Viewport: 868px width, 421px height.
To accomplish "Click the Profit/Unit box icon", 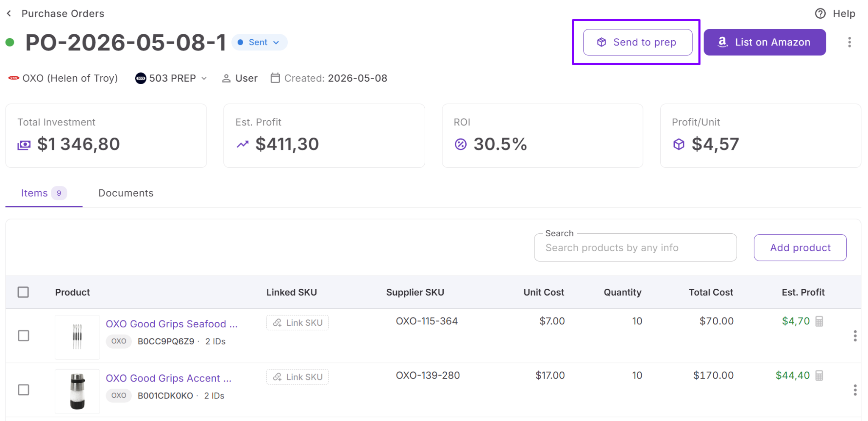I will coord(679,144).
